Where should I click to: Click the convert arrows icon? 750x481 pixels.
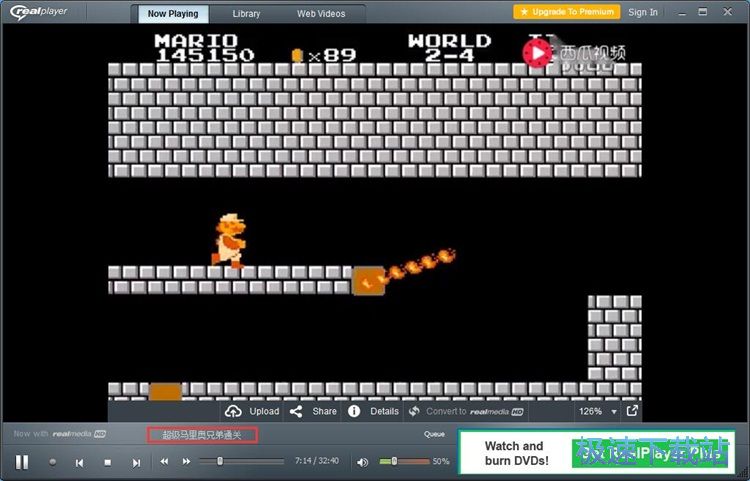pos(414,411)
